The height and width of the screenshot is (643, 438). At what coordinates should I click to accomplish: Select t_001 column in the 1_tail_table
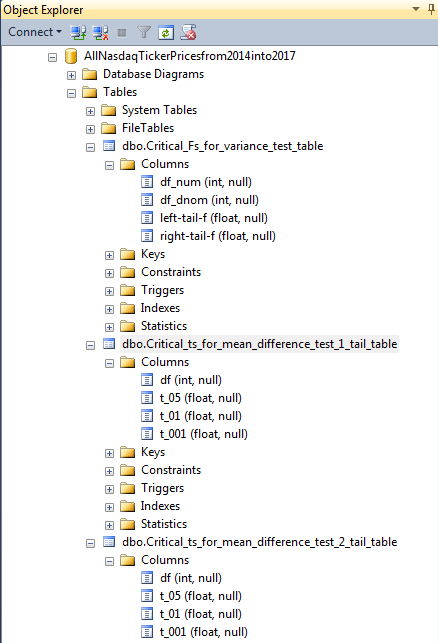[x=203, y=434]
